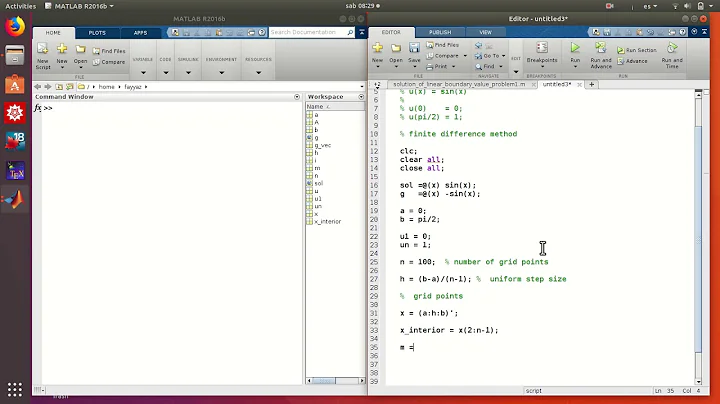Screen dimensions: 720x404
Task: Click 'home' in the current folder path
Action: click(x=107, y=87)
